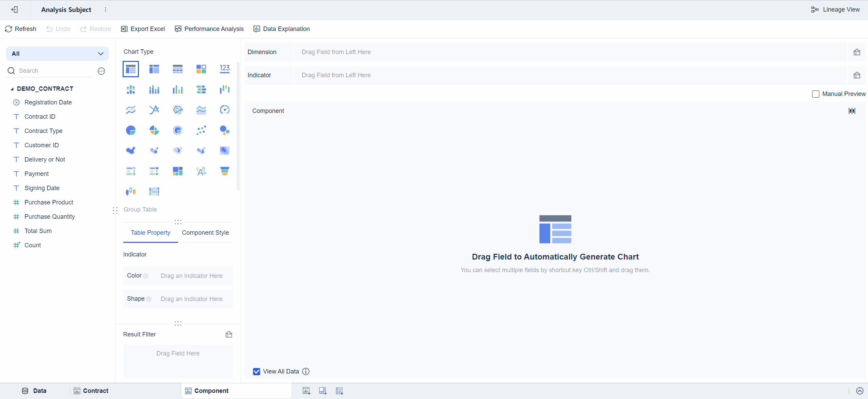
Task: Select the sankey diagram chart type
Action: tap(154, 191)
